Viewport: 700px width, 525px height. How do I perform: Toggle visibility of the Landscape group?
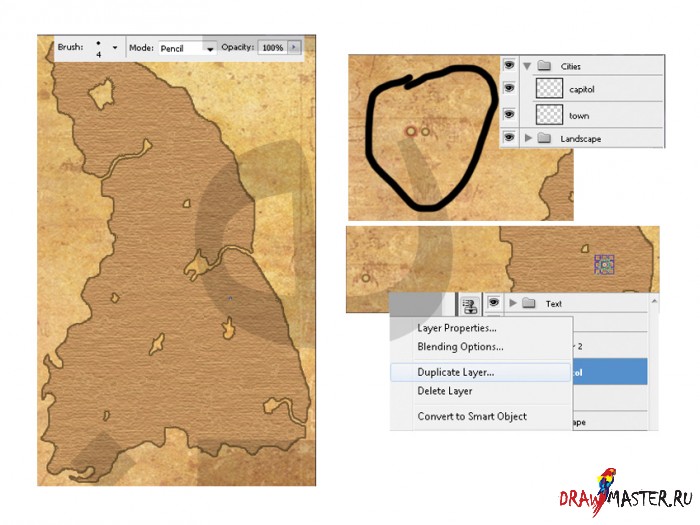click(x=509, y=137)
